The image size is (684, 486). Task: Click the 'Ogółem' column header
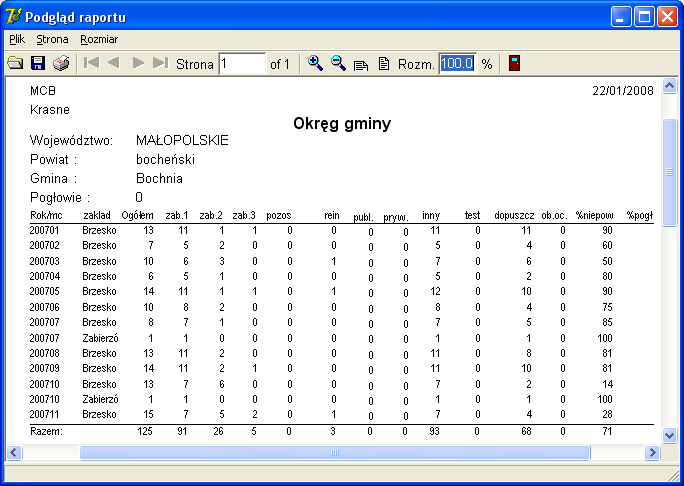click(137, 216)
